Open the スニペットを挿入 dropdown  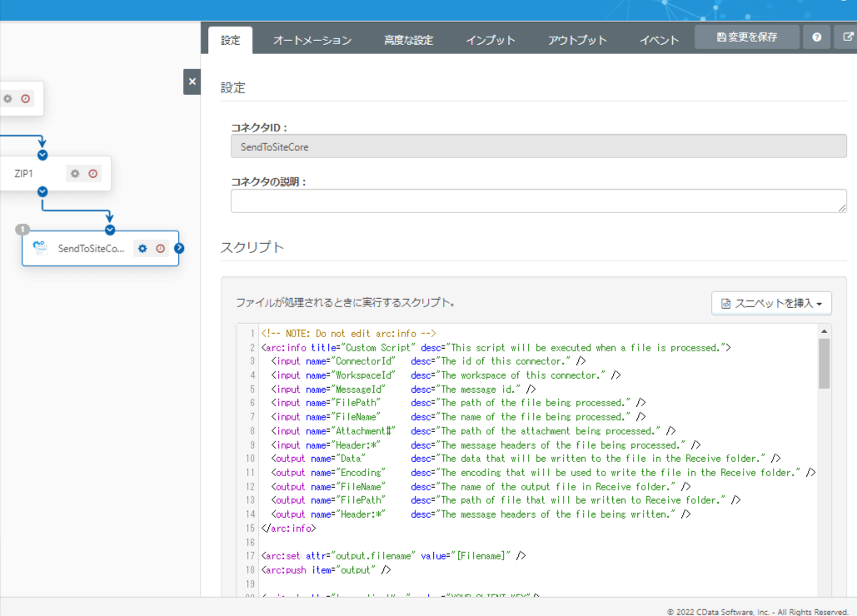[771, 303]
